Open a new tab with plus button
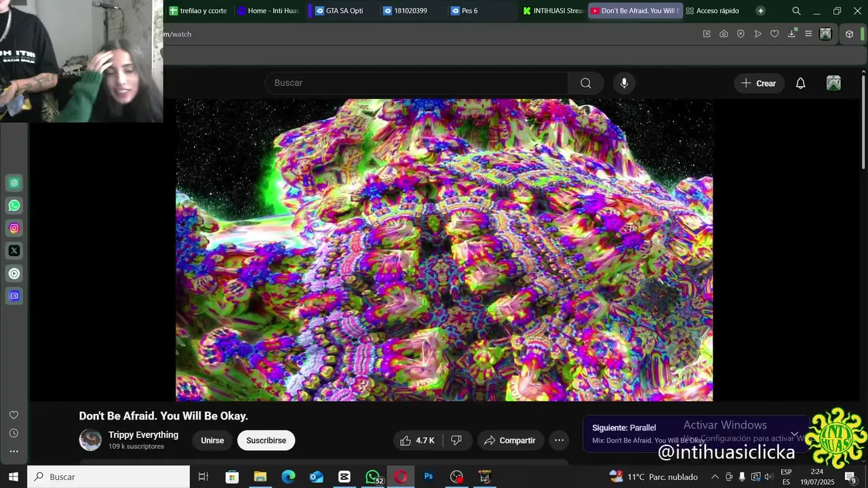 coord(760,11)
